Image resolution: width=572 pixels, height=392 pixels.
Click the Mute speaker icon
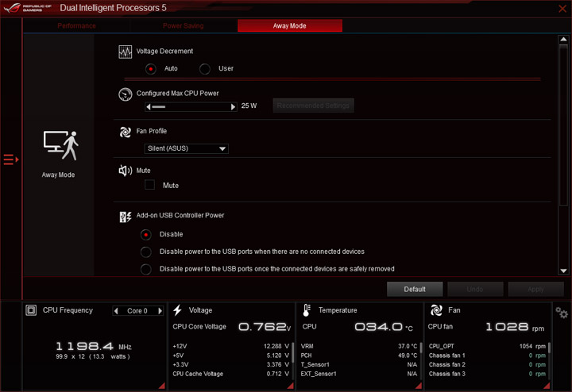(x=126, y=171)
